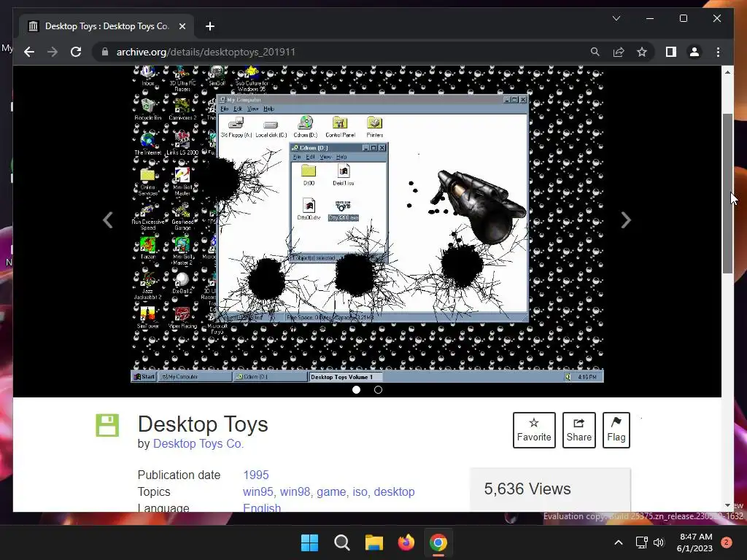Viewport: 747px width, 560px height.
Task: Open File Explorer from taskbar
Action: coord(374,542)
